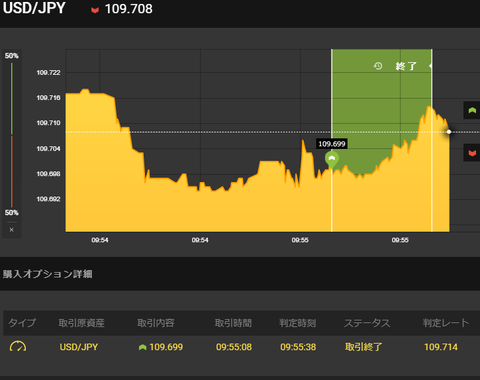Click the 判定時刻 column header
This screenshot has width=480, height=380.
298,323
